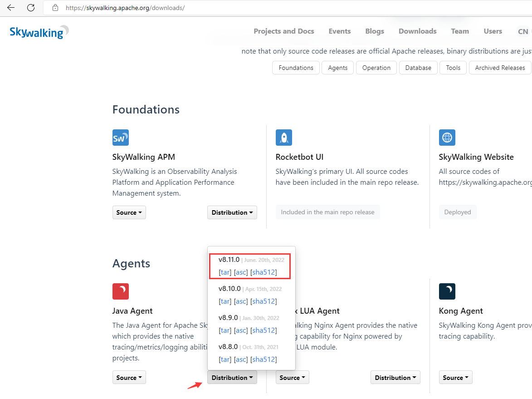
Task: Collapse Java Agent Distribution dropdown
Action: coord(232,378)
